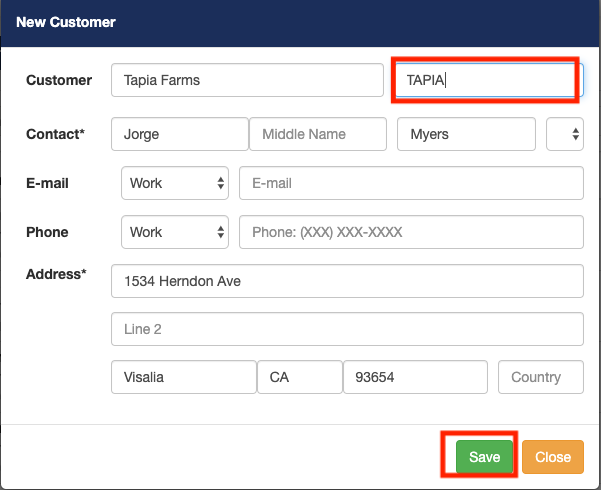The height and width of the screenshot is (490, 601).
Task: Click the state field containing CA
Action: tap(299, 377)
